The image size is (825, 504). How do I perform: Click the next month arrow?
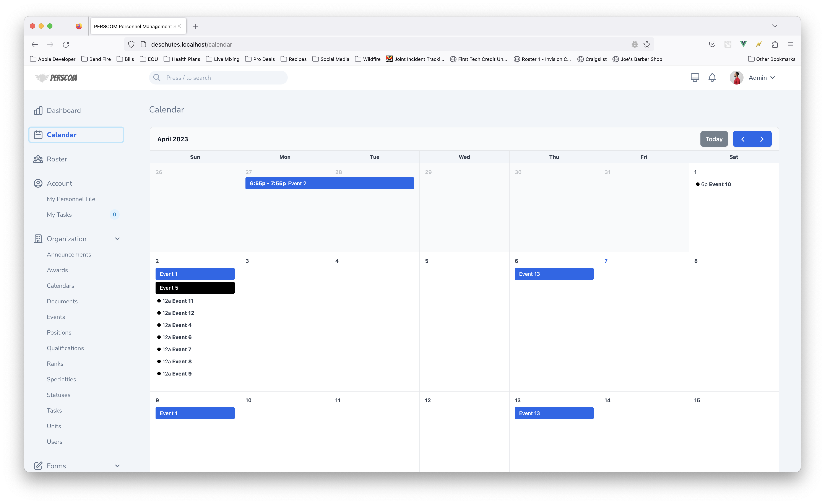762,139
